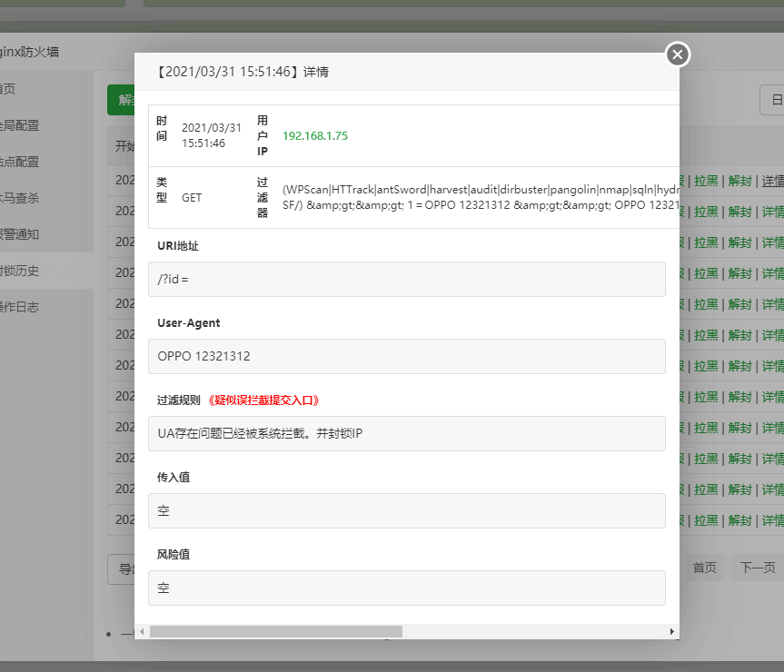Open 站点配置 in the background sidebar
Viewport: 784px width, 672px height.
[19, 162]
